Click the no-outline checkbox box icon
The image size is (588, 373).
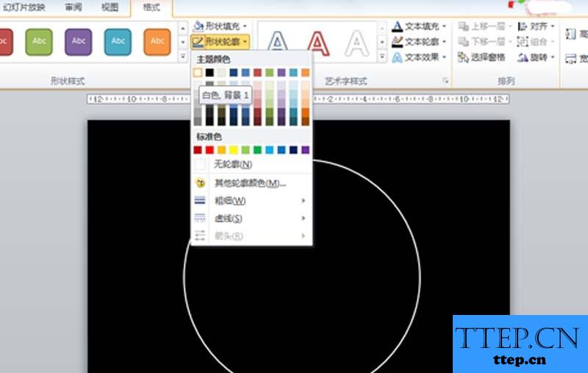point(200,164)
